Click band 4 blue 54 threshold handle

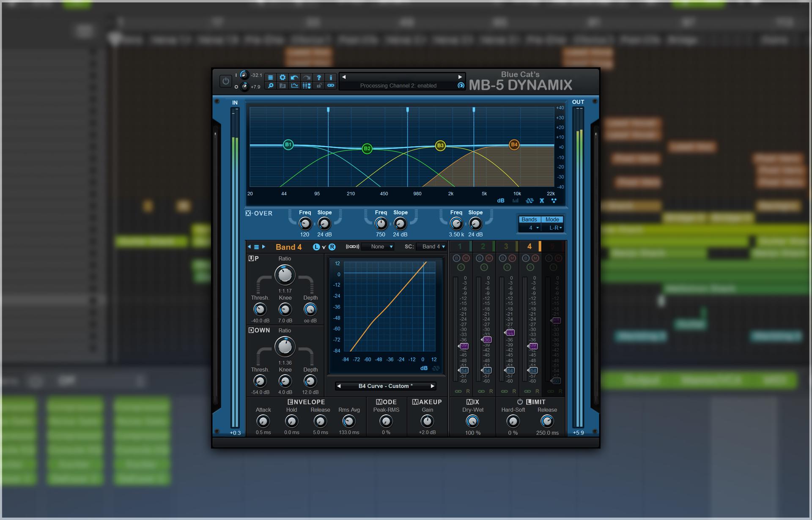(532, 370)
